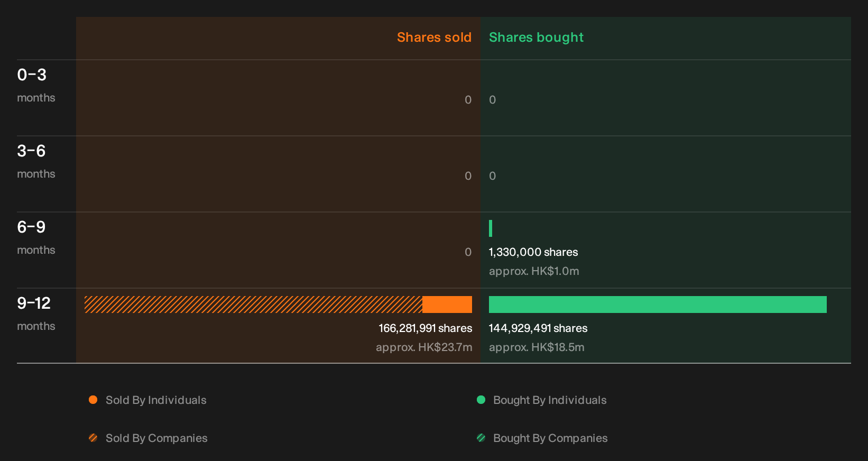Select the 3-6 months row label
Screen dimensions: 868x461
click(36, 161)
